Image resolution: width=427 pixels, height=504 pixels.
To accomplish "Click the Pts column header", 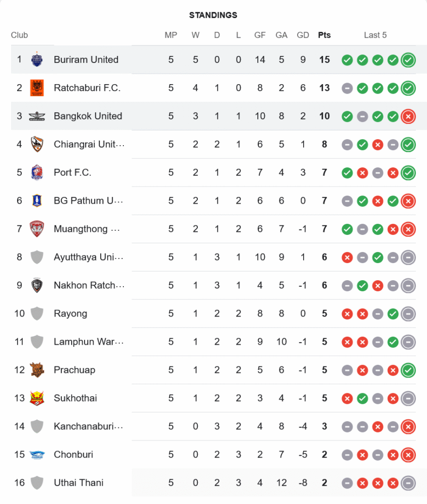I will point(324,35).
